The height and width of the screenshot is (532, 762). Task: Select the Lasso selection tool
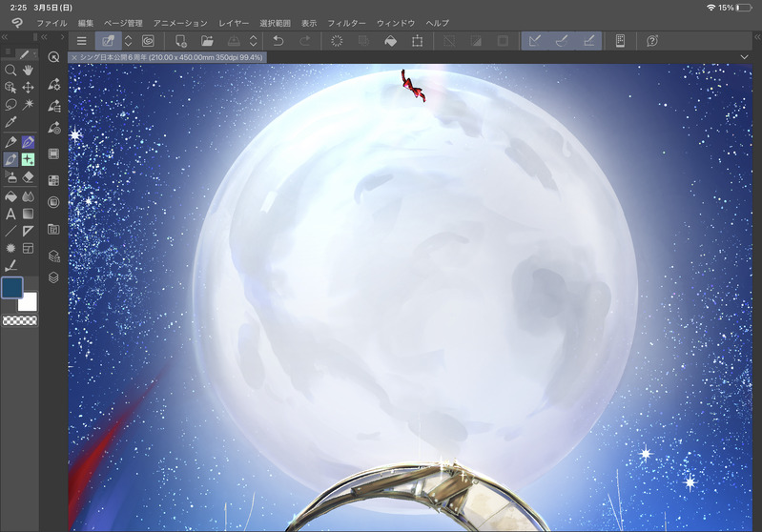(x=10, y=105)
